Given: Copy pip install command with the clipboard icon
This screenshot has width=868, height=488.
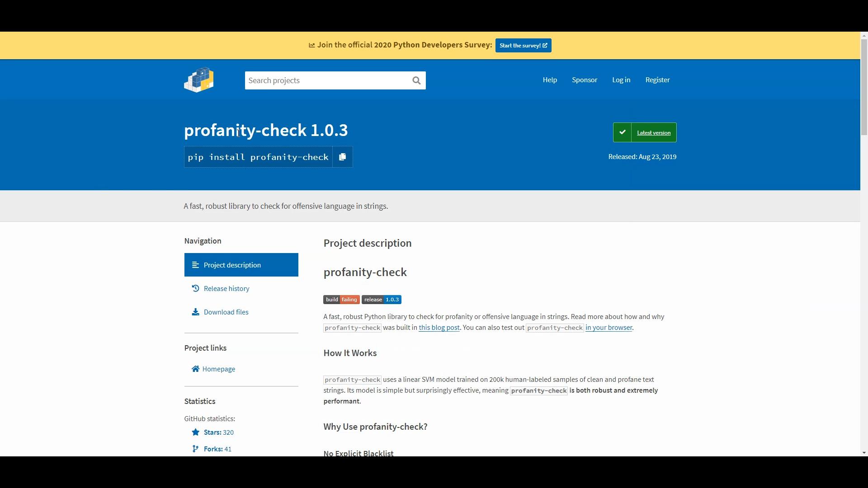Looking at the screenshot, I should [343, 157].
